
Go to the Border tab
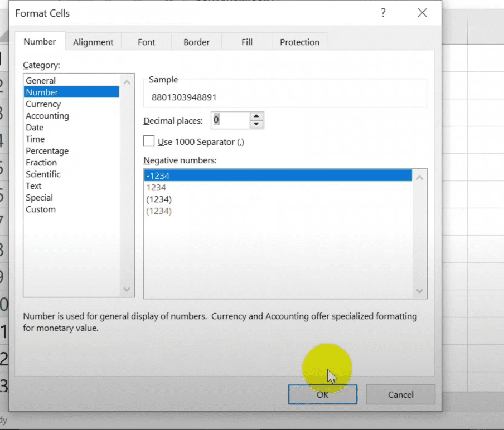196,42
